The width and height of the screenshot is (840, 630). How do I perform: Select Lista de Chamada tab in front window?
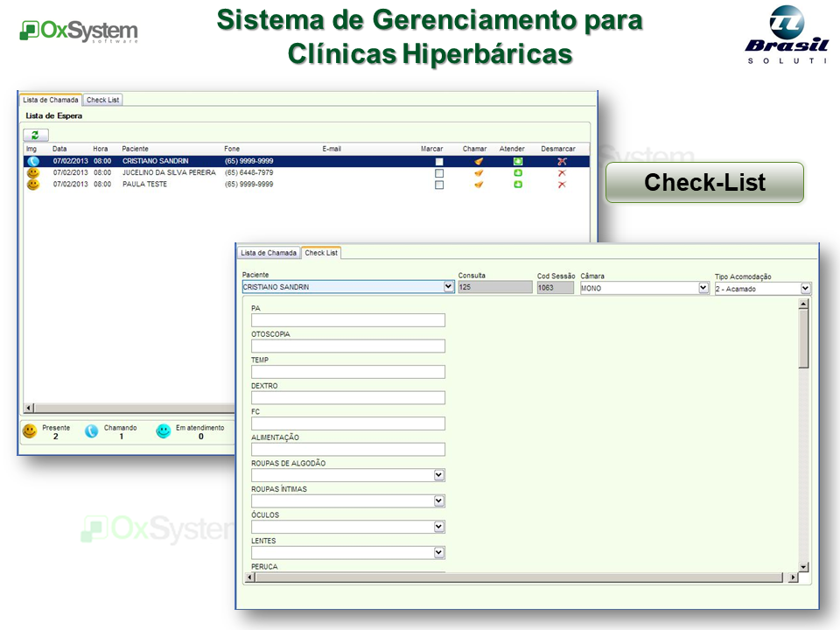269,253
